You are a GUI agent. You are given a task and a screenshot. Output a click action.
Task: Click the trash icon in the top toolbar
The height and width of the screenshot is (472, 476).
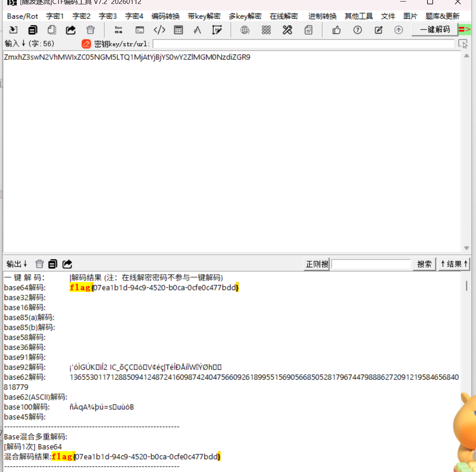point(91,30)
